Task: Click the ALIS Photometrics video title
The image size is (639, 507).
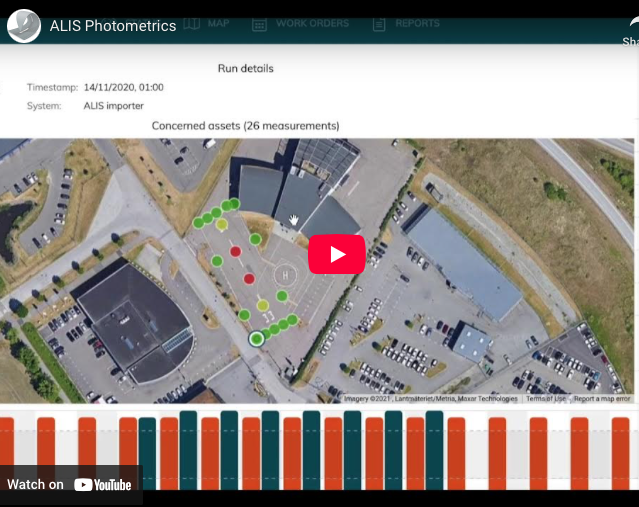Action: pyautogui.click(x=113, y=26)
